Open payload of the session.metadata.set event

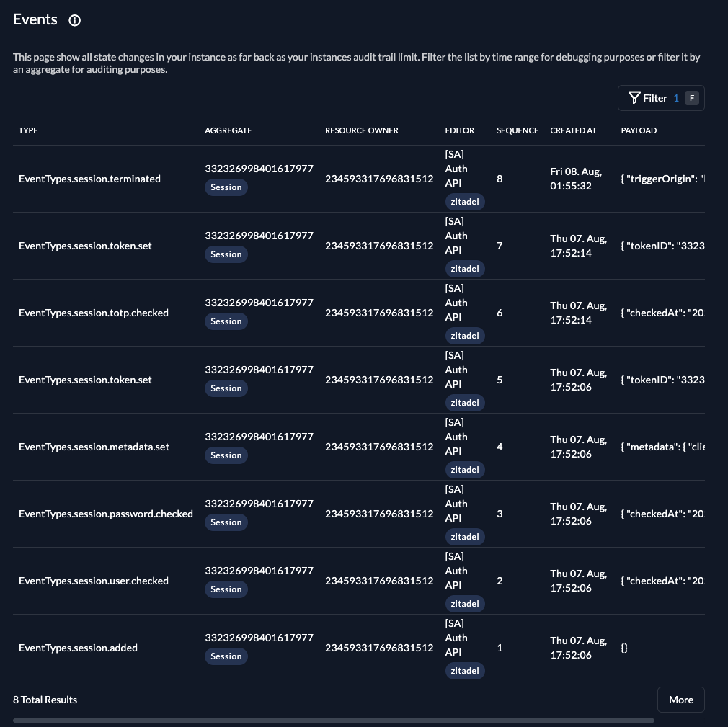[x=662, y=447]
